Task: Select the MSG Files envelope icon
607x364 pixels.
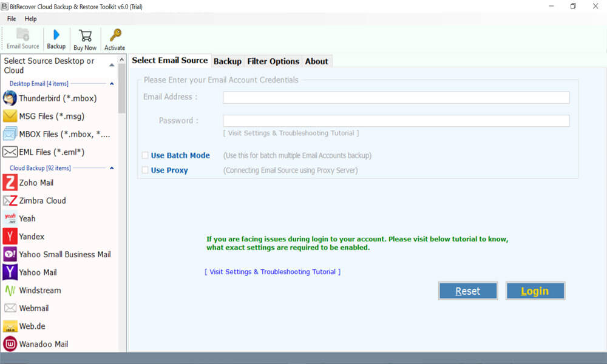Action: [10, 116]
